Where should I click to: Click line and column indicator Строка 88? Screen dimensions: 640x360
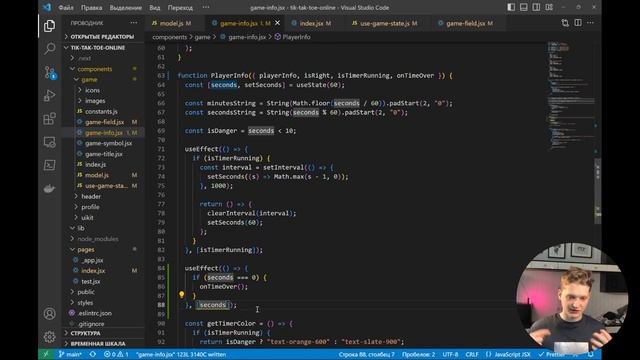(x=366, y=354)
